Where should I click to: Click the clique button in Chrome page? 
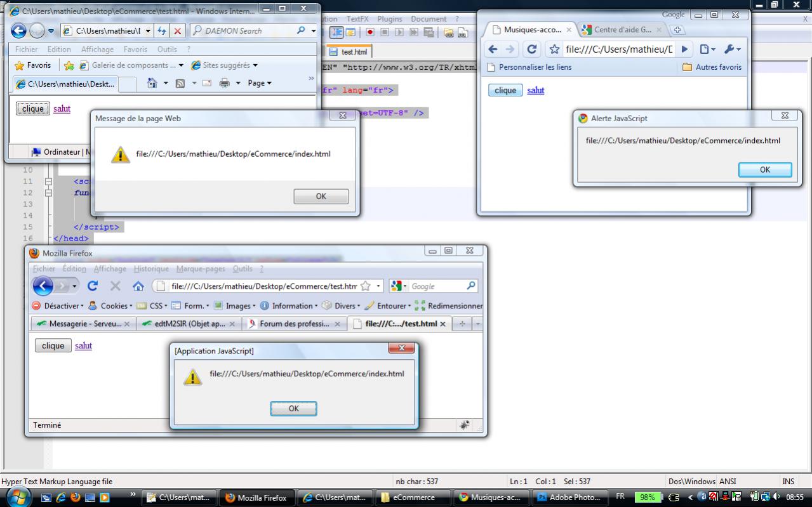click(x=505, y=90)
